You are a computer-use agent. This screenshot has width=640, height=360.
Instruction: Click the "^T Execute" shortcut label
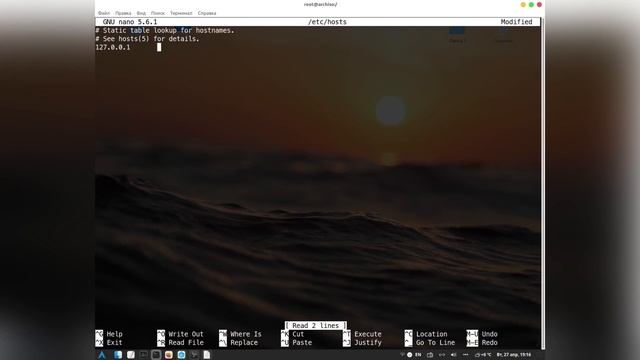(362, 334)
